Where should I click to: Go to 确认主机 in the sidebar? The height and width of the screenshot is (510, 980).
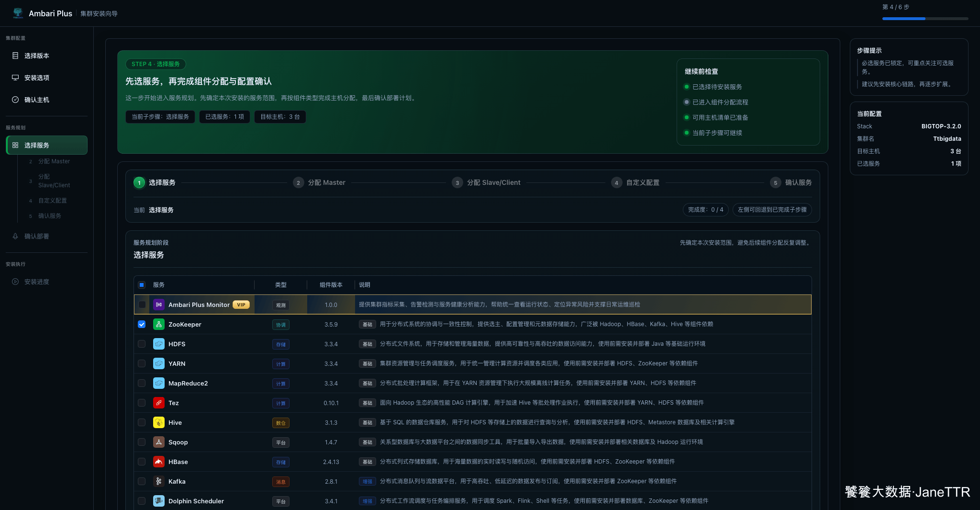[x=46, y=100]
